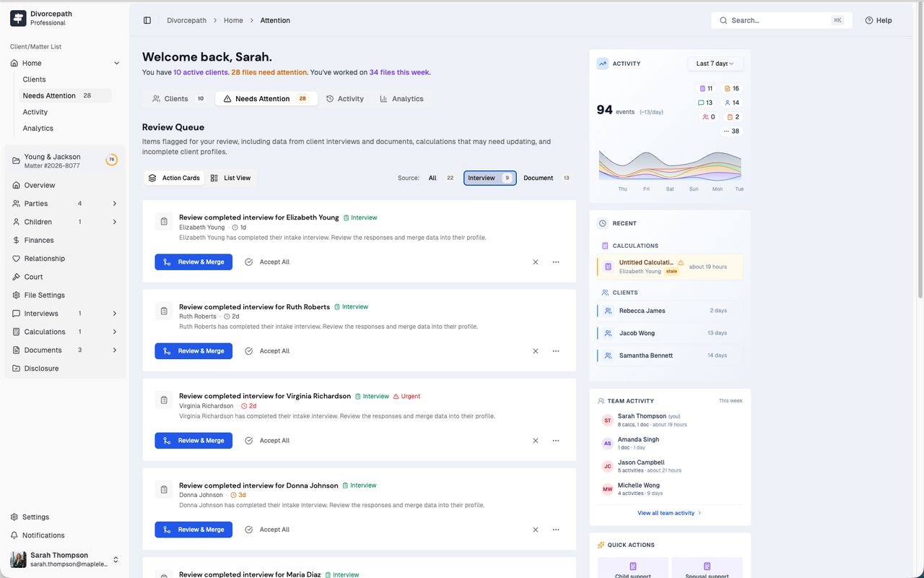Open more options for Elizabeth Young card
Image resolution: width=924 pixels, height=578 pixels.
point(556,262)
